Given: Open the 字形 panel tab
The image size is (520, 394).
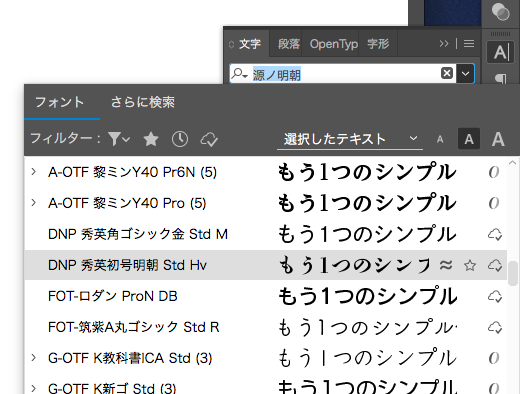Looking at the screenshot, I should tap(378, 44).
